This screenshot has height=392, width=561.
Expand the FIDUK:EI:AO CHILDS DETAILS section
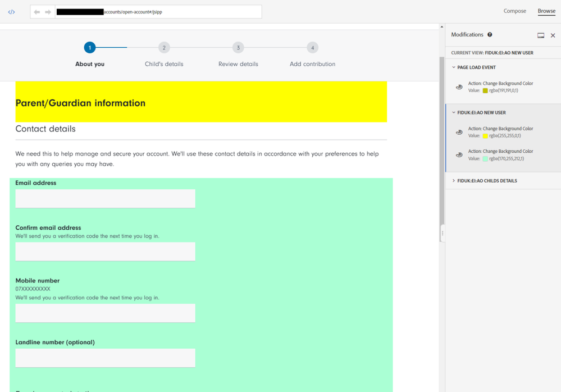[454, 181]
